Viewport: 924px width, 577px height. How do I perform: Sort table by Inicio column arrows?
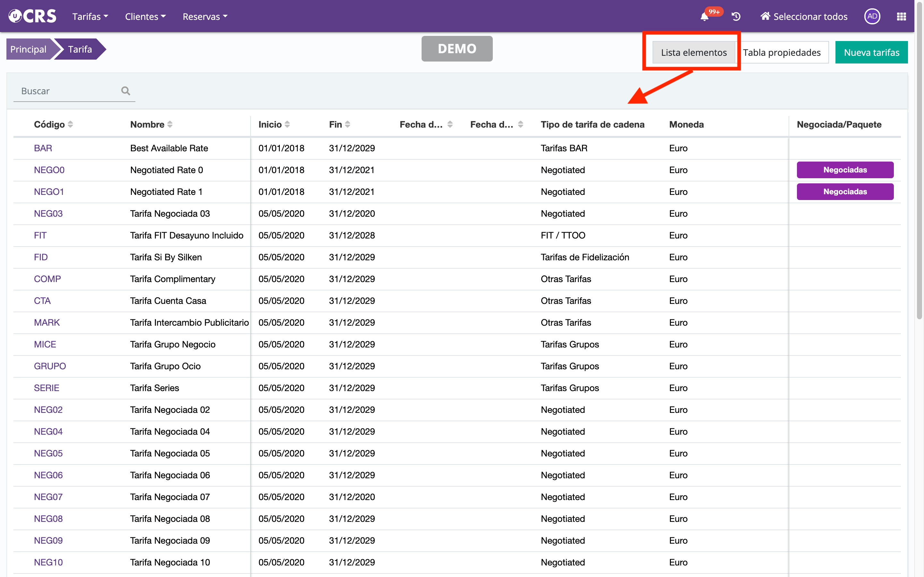pyautogui.click(x=287, y=124)
